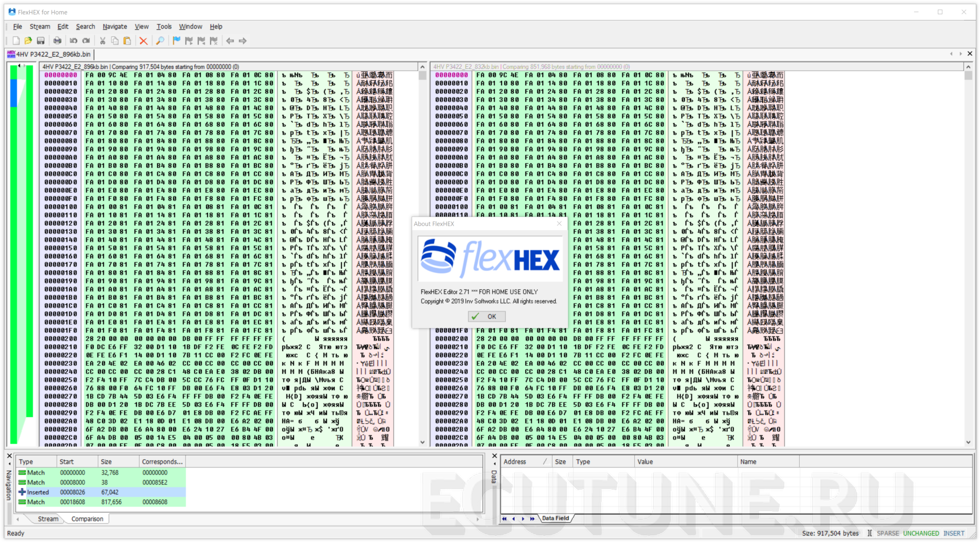Viewport: 980px width, 542px height.
Task: Switch to the Stream tab in Navigation
Action: tap(48, 519)
